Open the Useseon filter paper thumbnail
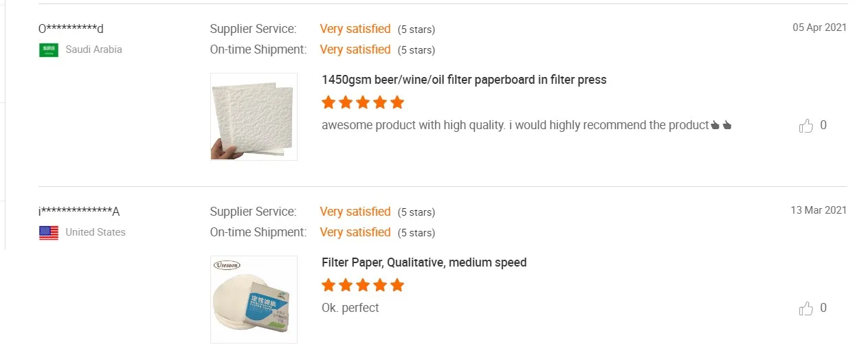This screenshot has width=868, height=349. pyautogui.click(x=254, y=300)
